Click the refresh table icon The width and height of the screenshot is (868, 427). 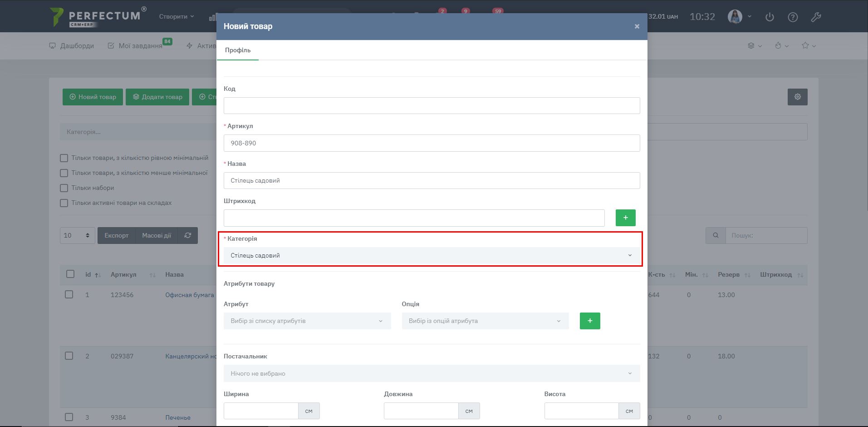[x=188, y=235]
